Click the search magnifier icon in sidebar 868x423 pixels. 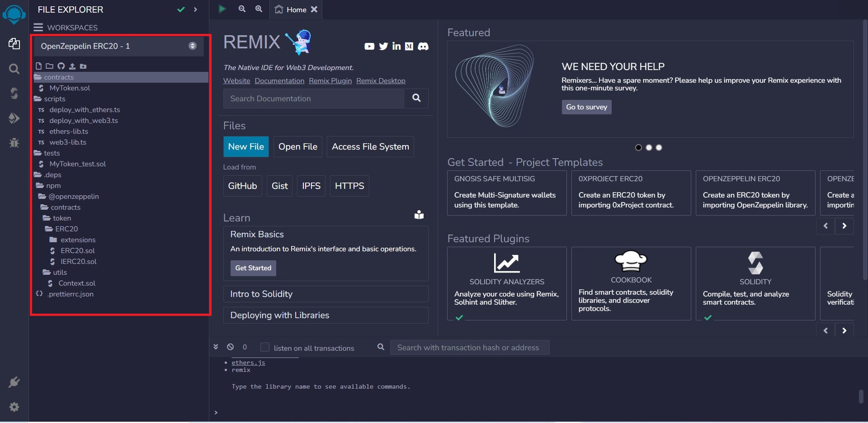(x=14, y=69)
